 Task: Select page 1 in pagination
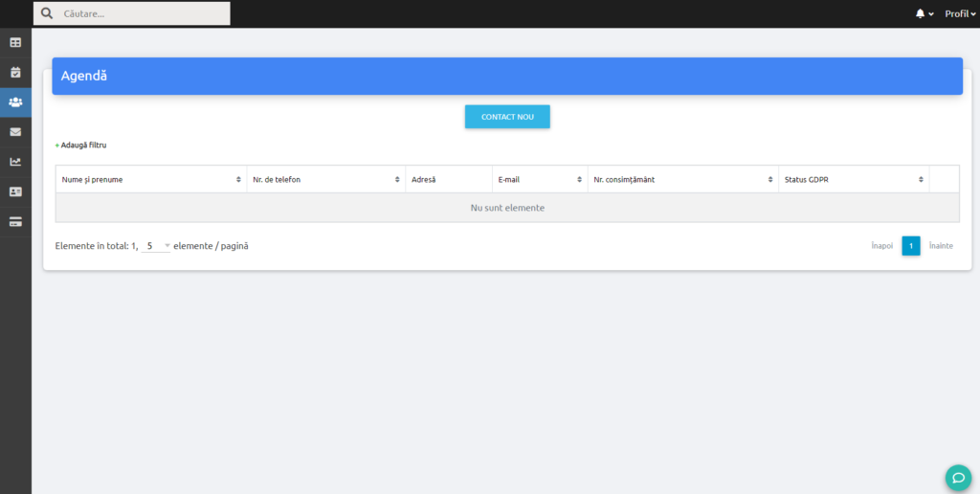coord(911,246)
